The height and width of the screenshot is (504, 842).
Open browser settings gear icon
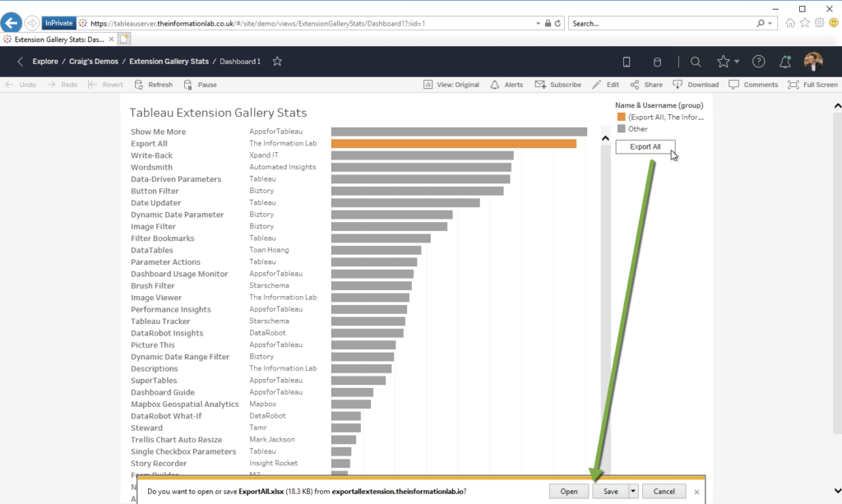[819, 23]
